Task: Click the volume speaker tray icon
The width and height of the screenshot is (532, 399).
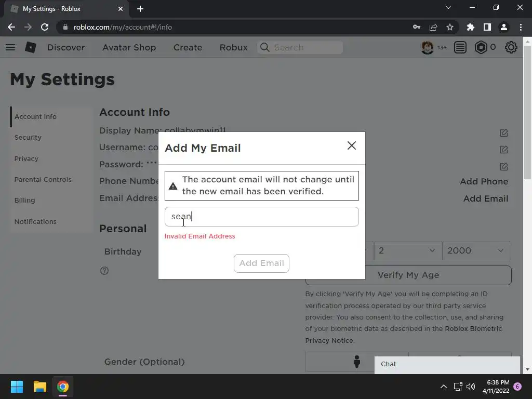Action: tap(471, 387)
